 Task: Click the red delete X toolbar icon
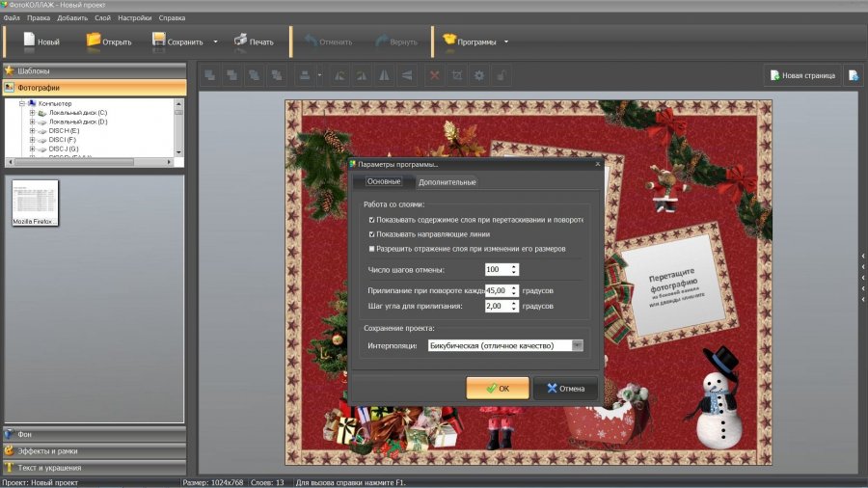[x=434, y=74]
